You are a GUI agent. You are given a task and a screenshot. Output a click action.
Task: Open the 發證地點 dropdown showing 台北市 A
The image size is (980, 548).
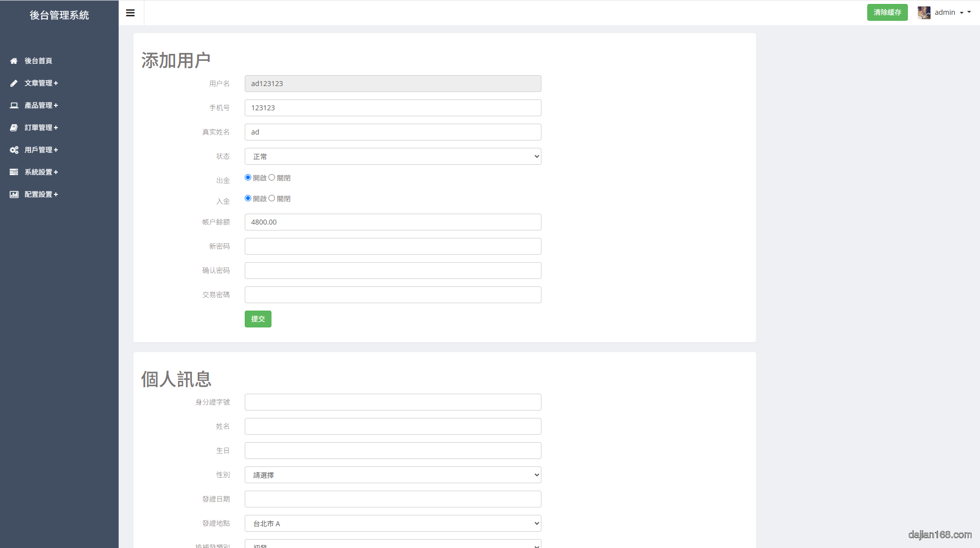pos(393,523)
